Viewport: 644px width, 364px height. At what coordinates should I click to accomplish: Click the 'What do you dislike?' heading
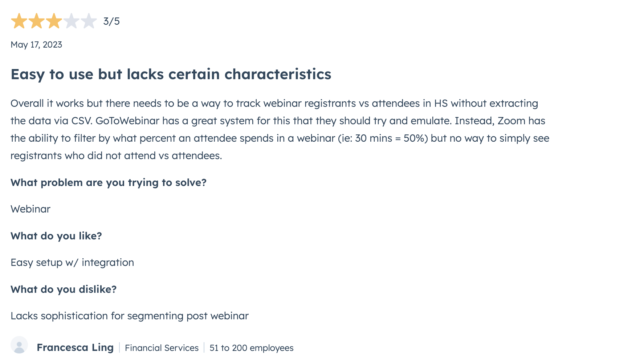pos(64,290)
